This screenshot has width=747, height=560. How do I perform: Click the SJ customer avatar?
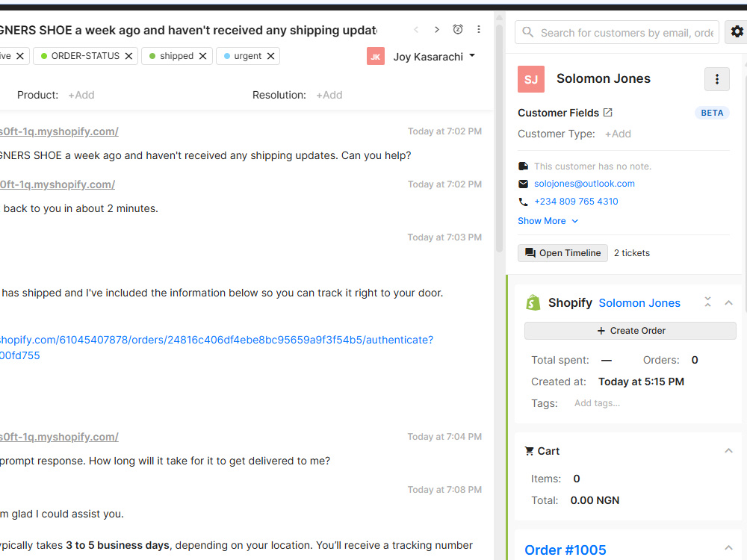click(531, 79)
